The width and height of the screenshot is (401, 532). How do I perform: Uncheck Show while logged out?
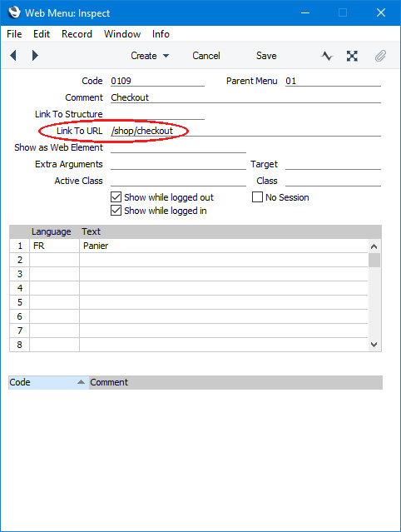pyautogui.click(x=116, y=197)
